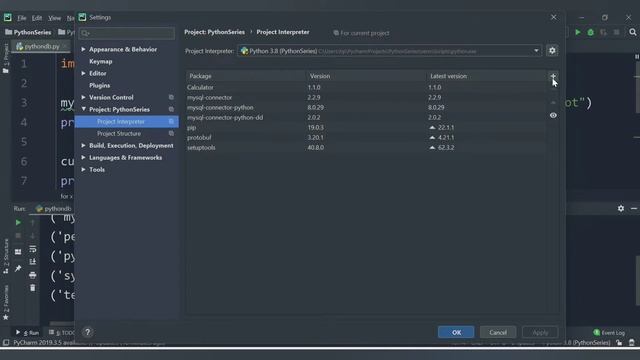640x360 pixels.
Task: Open the Project Interpreter dropdown
Action: coord(536,51)
